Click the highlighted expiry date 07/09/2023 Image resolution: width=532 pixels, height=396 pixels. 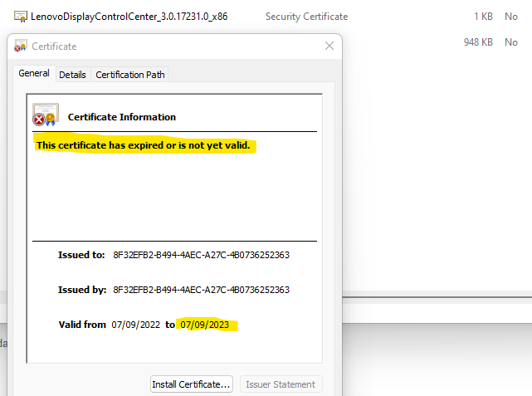203,325
